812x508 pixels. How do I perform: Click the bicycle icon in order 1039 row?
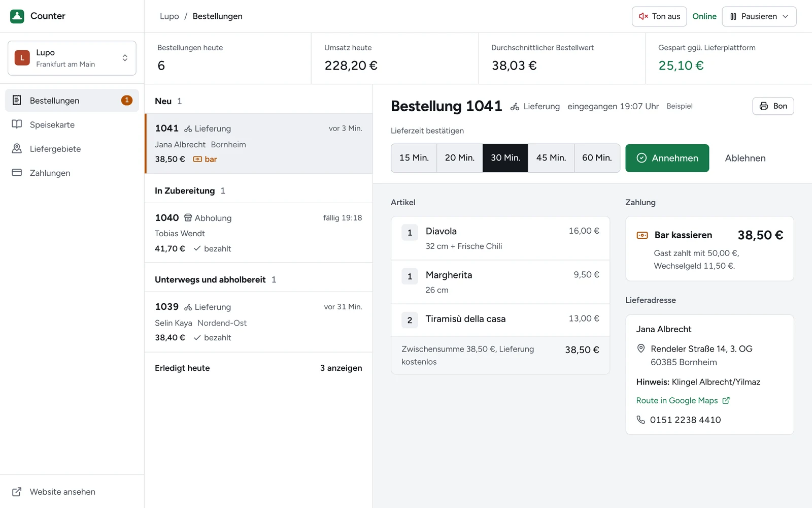(x=188, y=307)
